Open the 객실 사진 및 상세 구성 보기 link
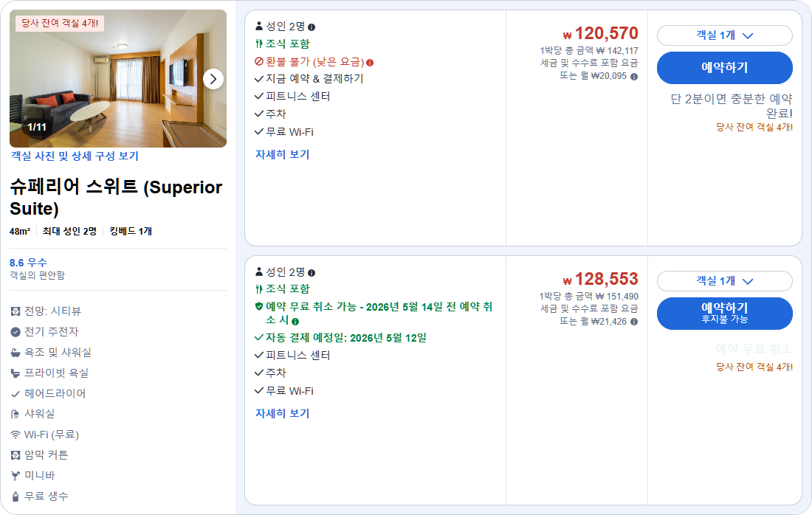 tap(76, 156)
